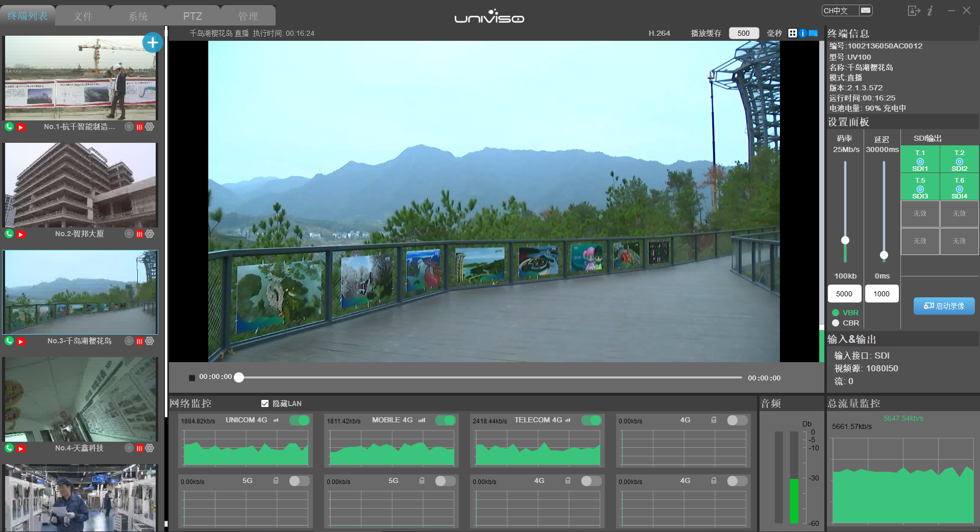Turn off the MOBILE 4G link switch
The height and width of the screenshot is (532, 980).
446,420
